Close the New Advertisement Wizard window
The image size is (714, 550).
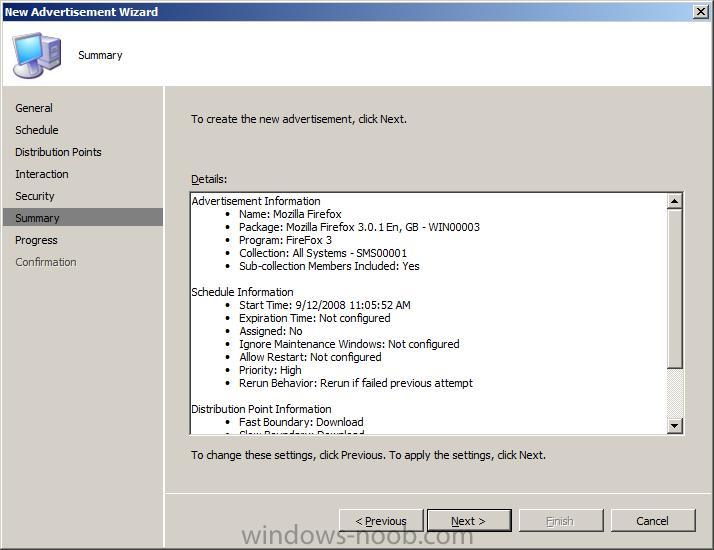700,11
